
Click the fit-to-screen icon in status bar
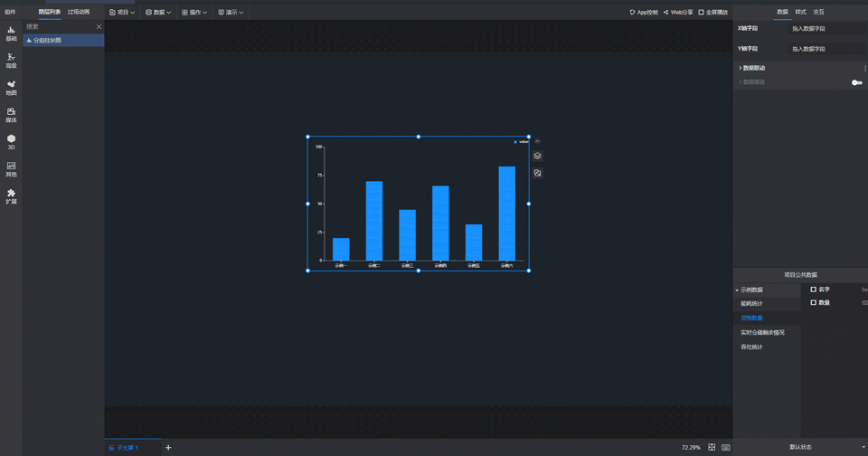[712, 447]
